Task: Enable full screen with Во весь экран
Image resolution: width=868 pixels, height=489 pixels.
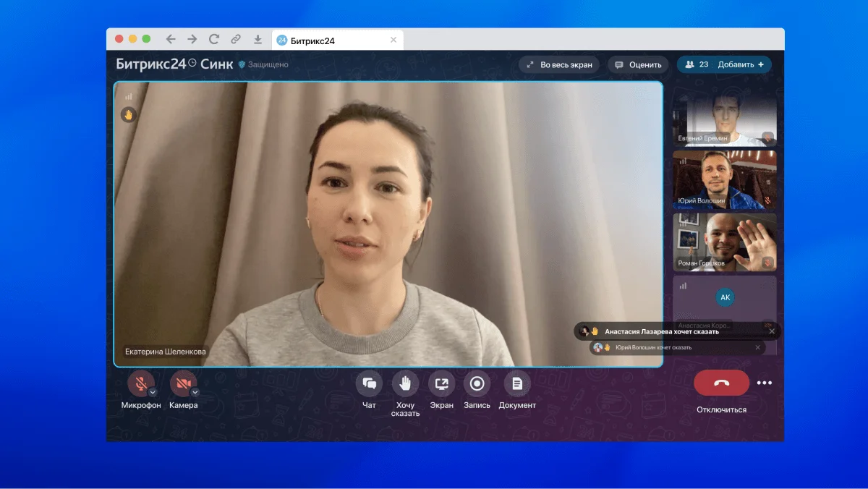Action: (x=559, y=64)
